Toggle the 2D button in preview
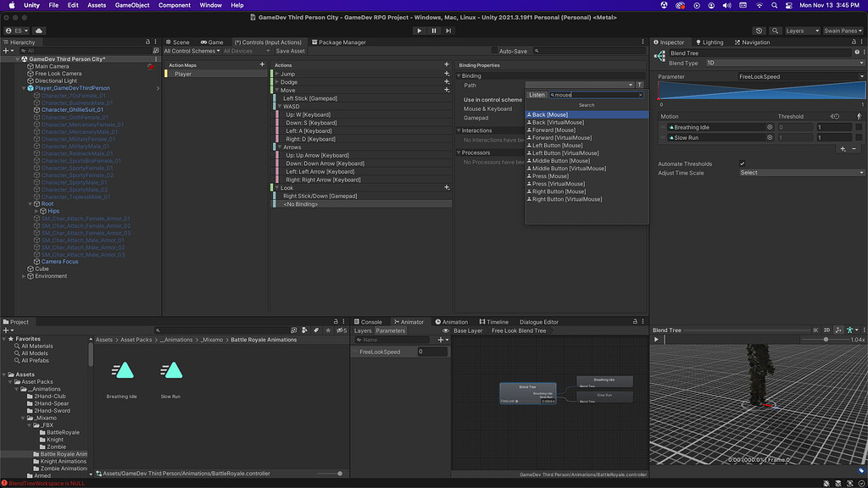This screenshot has width=868, height=488. pos(826,330)
